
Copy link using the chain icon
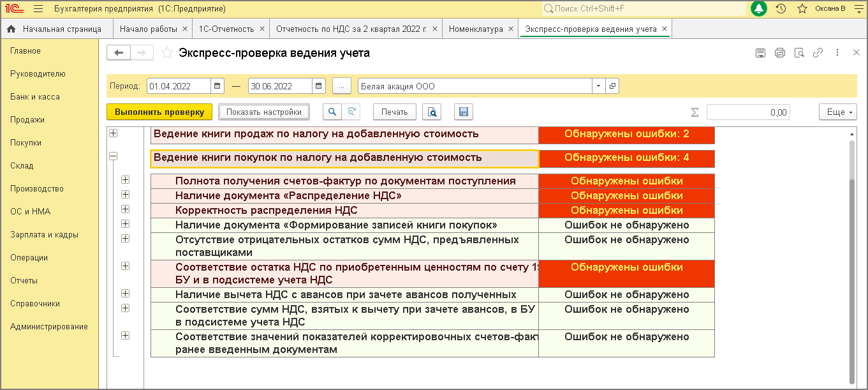click(818, 53)
